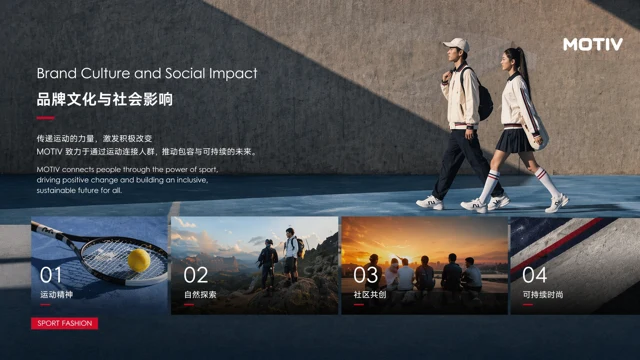Click the label 社区共创

tap(370, 294)
